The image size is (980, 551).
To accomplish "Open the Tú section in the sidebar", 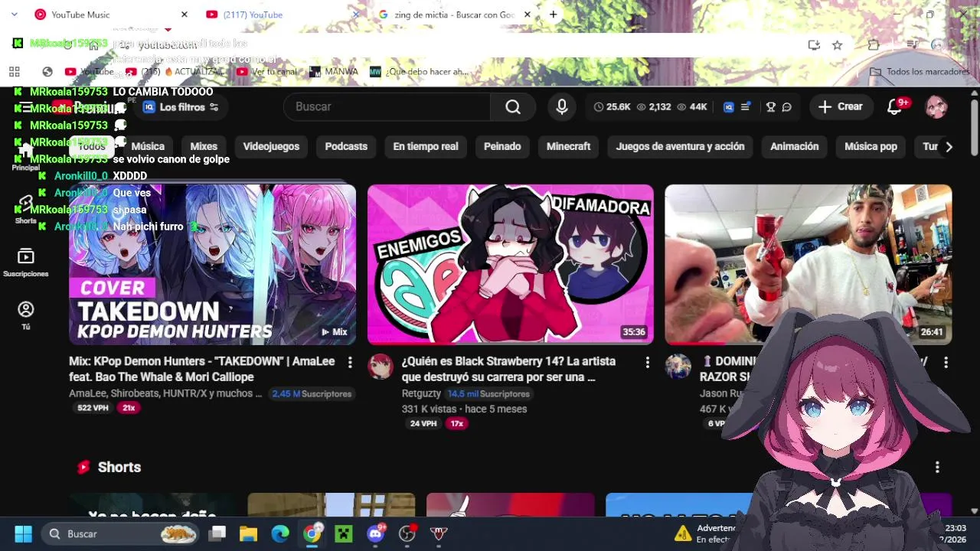I will tap(25, 316).
